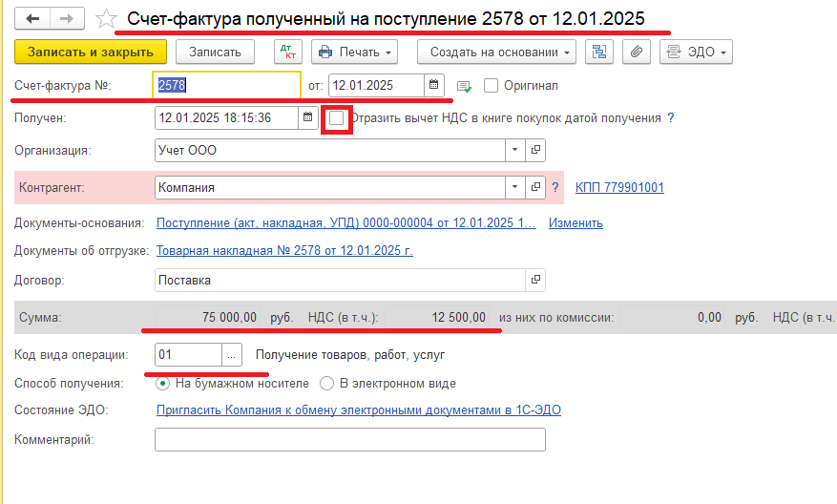Viewport: 837px width, 504px height.
Task: Go forward with the right arrow button
Action: click(x=67, y=19)
